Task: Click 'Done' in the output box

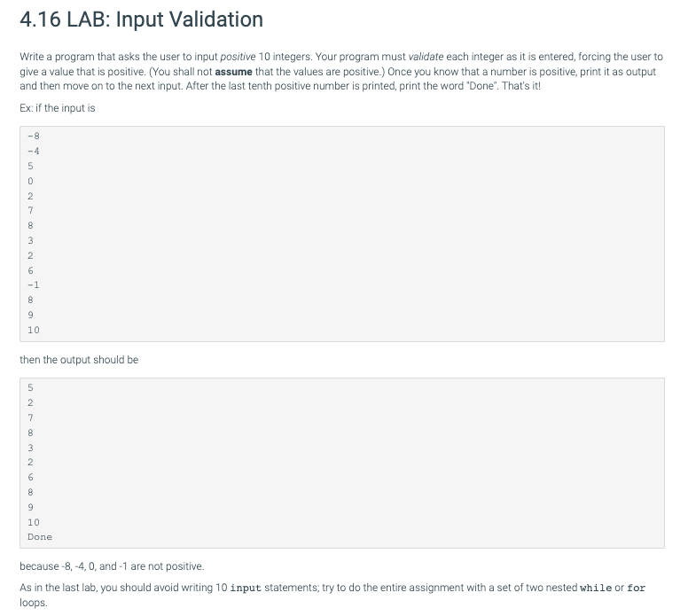Action: click(x=40, y=536)
